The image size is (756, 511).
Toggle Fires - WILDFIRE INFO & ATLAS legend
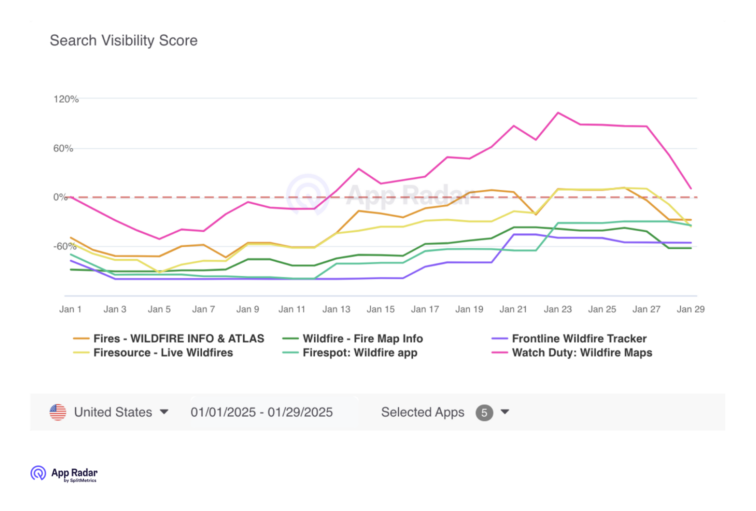click(169, 338)
